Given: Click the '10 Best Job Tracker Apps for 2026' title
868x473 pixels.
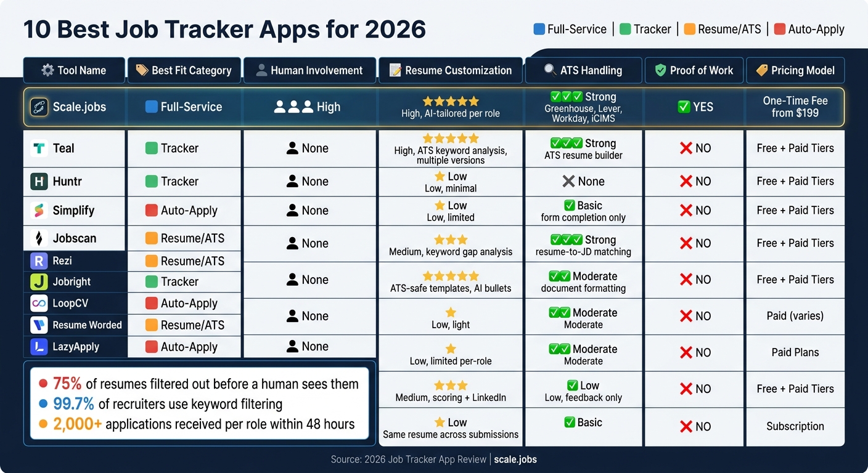Looking at the screenshot, I should [x=224, y=30].
